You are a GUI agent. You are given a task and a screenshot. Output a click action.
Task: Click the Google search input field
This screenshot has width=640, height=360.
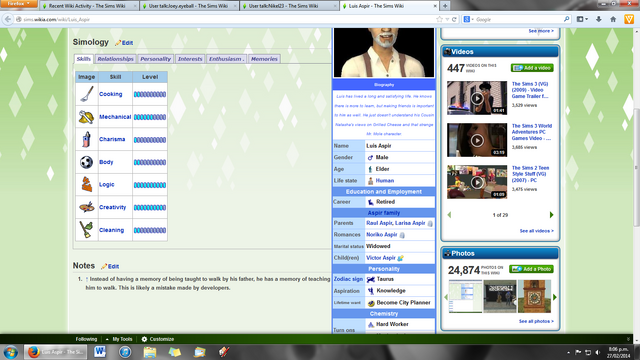tap(518, 19)
